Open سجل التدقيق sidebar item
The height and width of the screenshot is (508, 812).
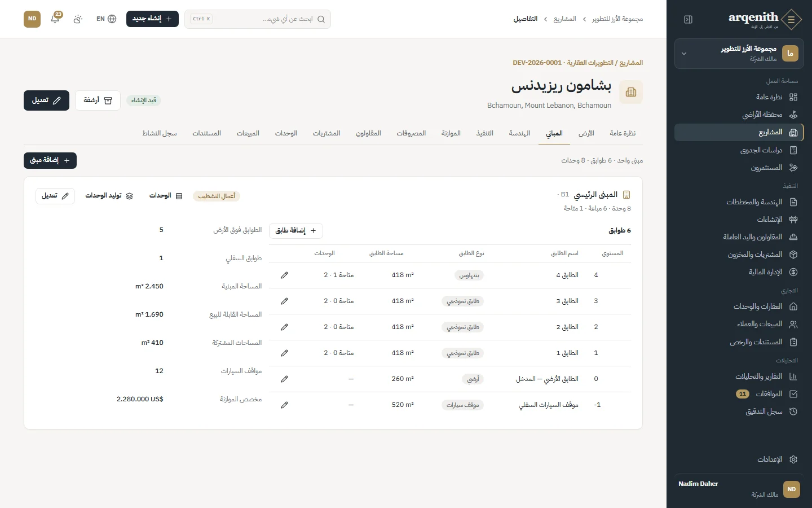pos(739,411)
